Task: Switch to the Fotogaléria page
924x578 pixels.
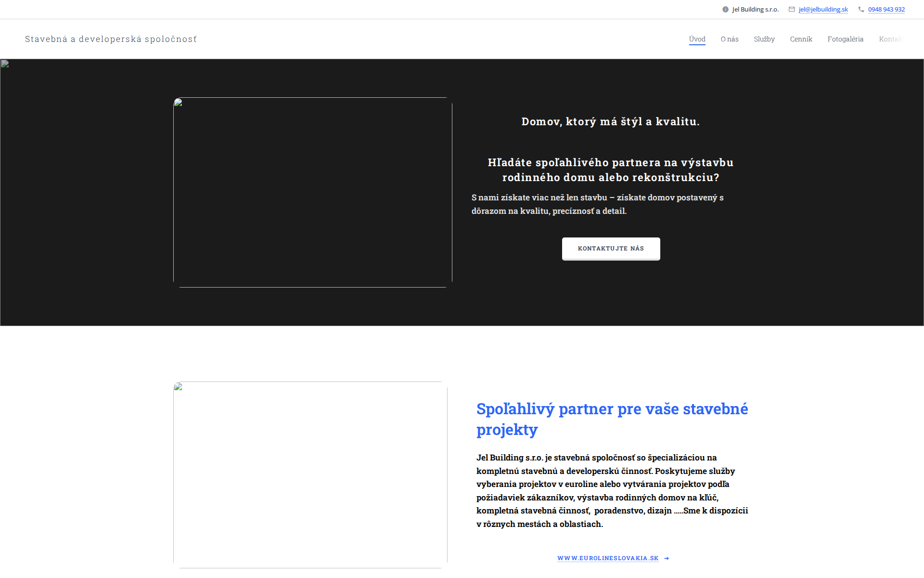Action: tap(845, 39)
